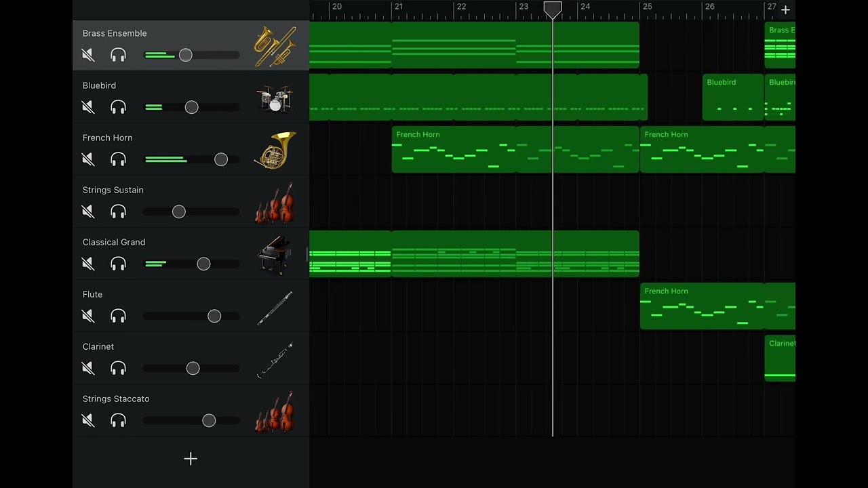Click the Classical Grand volume slider knob
Screen dimensions: 868x488
point(203,264)
